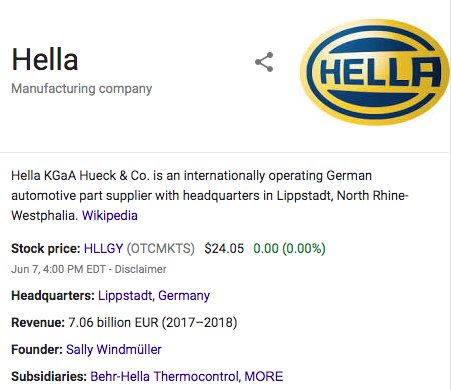Click the OTCMKTS exchange label
Image resolution: width=451 pixels, height=390 pixels.
[161, 249]
